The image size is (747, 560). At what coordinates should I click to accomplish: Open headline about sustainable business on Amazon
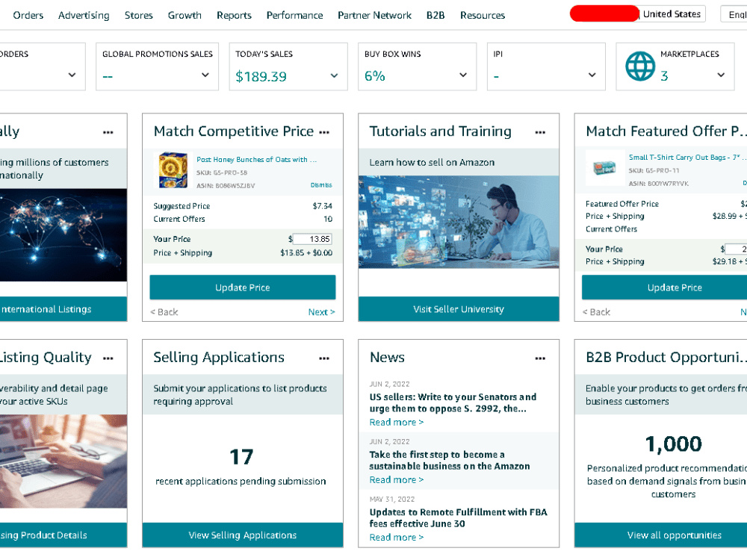449,461
